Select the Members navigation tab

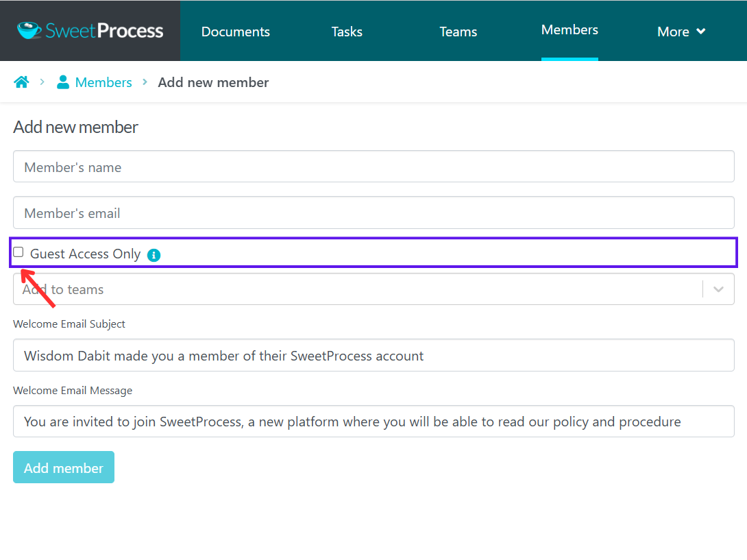tap(570, 30)
